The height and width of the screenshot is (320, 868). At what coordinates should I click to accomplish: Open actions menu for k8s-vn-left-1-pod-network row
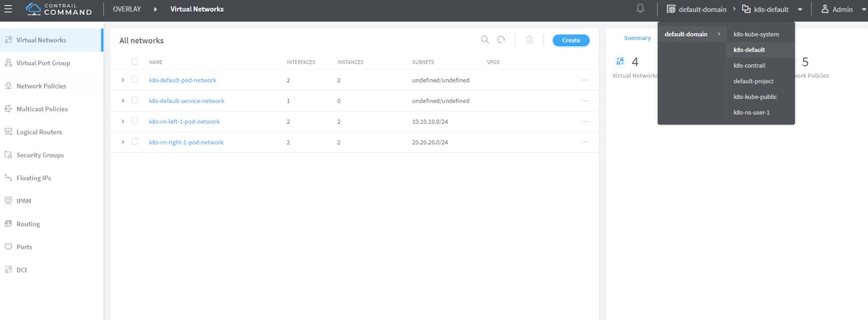tap(585, 122)
